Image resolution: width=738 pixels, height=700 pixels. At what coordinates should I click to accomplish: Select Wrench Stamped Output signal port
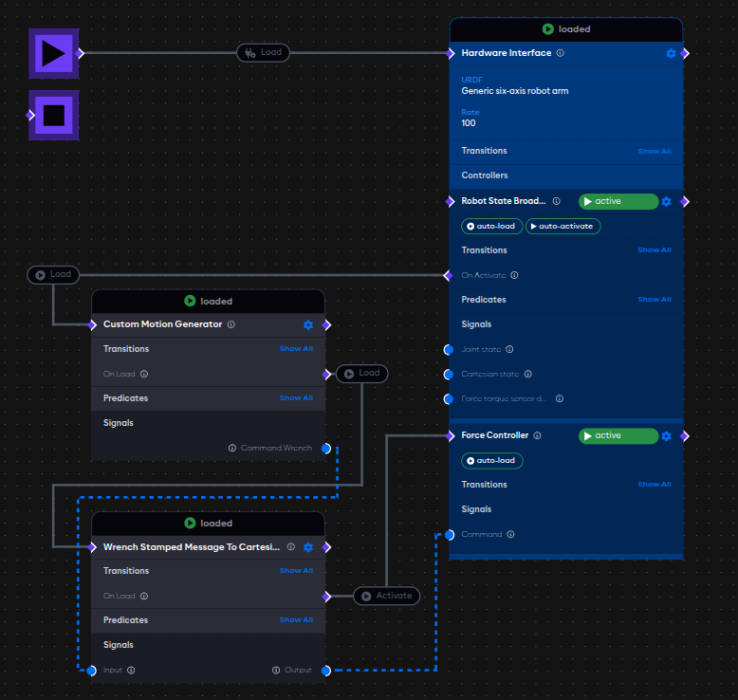tap(325, 671)
